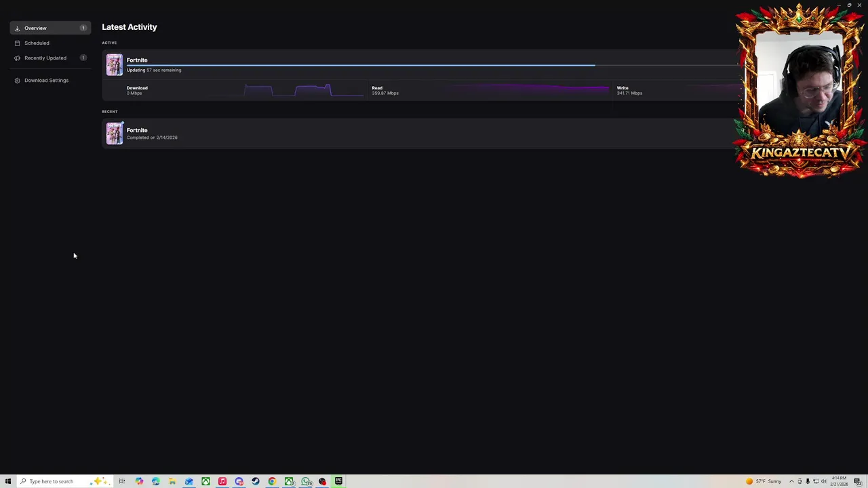Click the Download 0 Mbps speed readout
Screen dimensions: 868x488
tap(137, 90)
